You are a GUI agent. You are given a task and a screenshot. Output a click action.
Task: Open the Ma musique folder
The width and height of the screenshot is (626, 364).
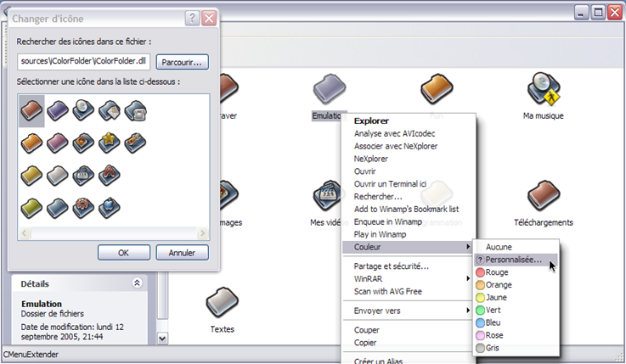[543, 92]
